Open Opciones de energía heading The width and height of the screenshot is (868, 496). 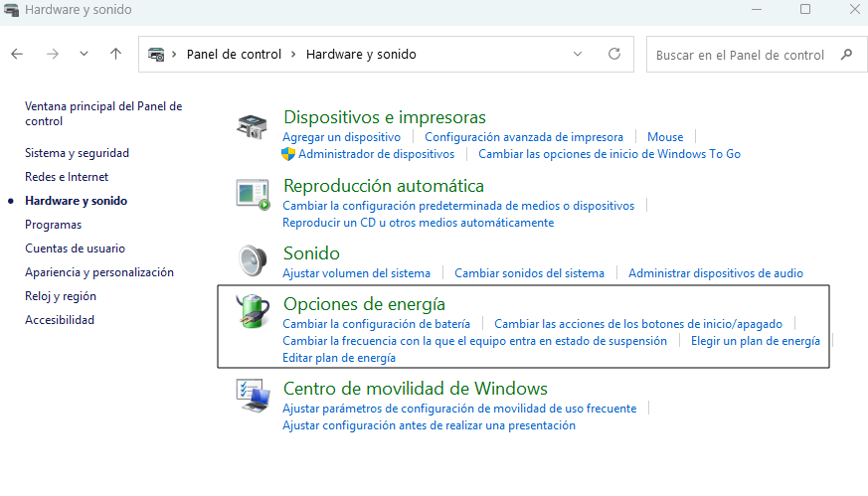(x=364, y=304)
